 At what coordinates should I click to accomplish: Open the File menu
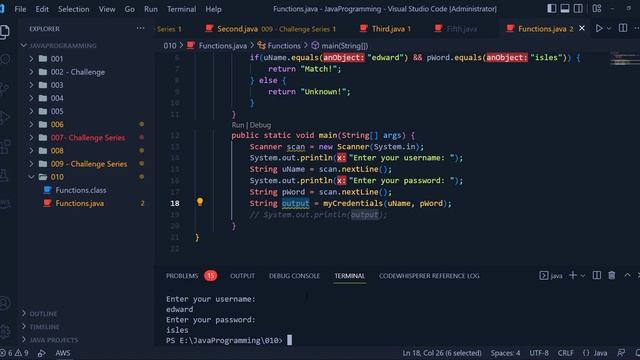tap(20, 9)
